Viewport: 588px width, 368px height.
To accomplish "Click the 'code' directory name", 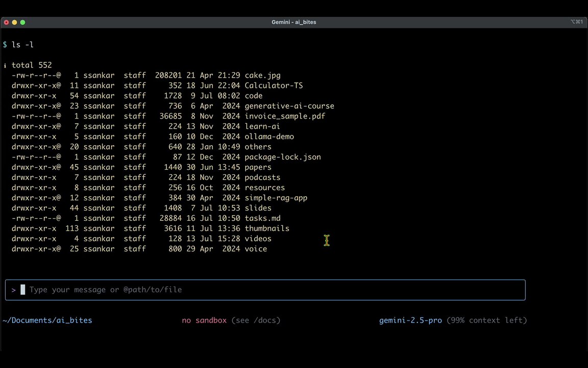I will point(254,96).
